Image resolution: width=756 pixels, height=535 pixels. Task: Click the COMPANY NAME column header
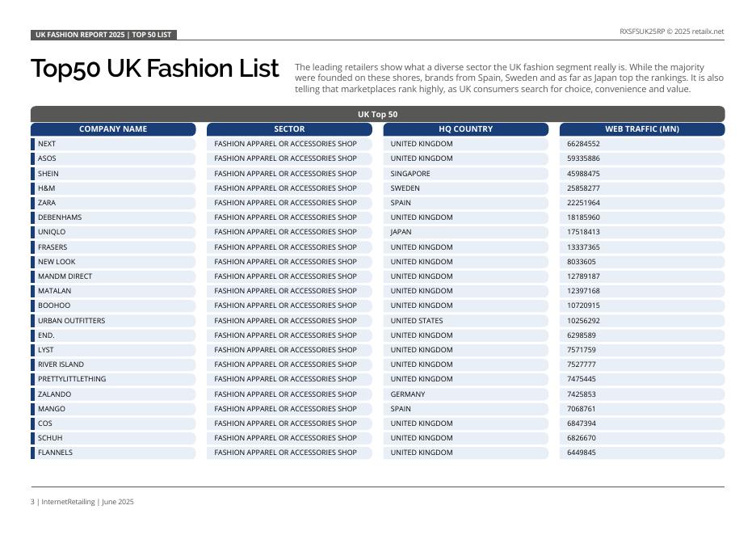(113, 129)
